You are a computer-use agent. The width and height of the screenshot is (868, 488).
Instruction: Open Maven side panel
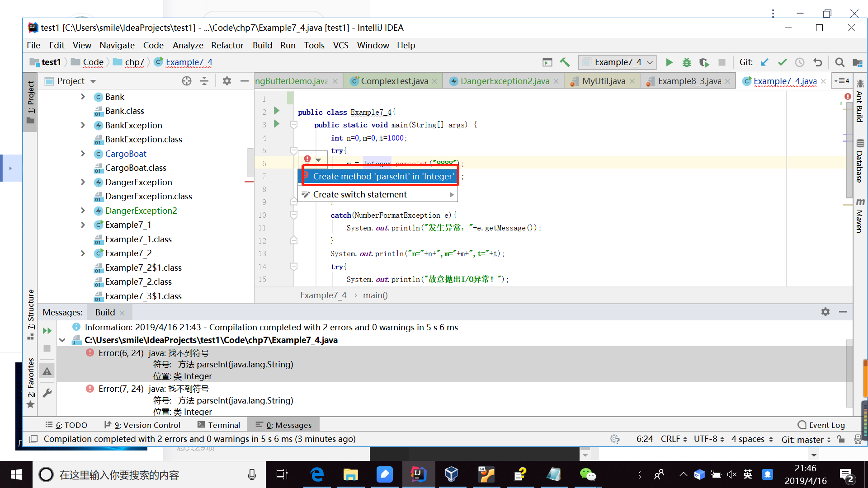(x=859, y=216)
